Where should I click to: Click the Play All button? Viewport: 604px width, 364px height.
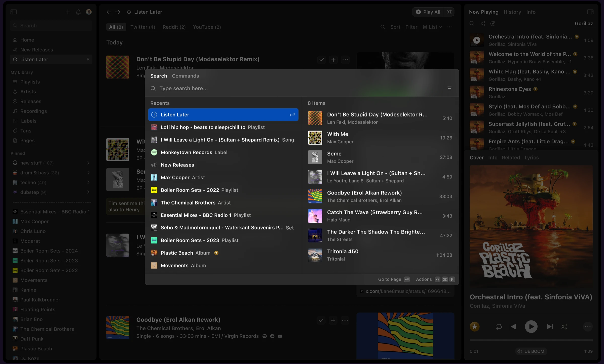coord(428,12)
